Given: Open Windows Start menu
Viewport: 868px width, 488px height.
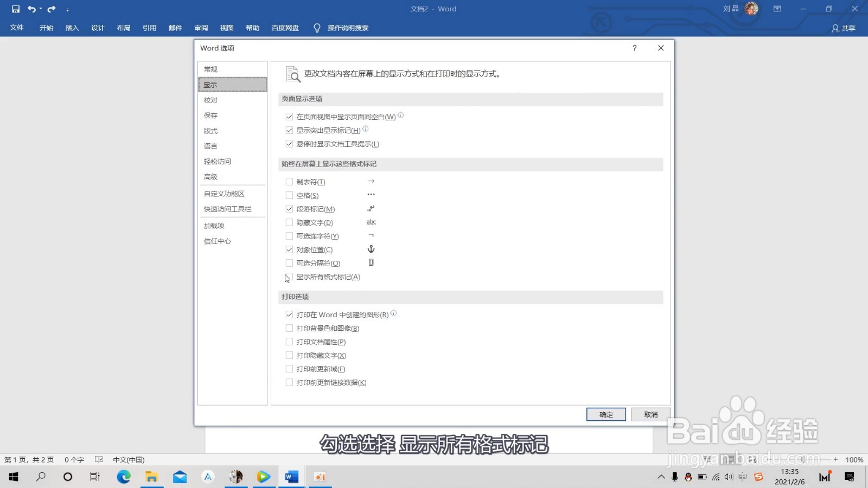Looking at the screenshot, I should pos(14,477).
